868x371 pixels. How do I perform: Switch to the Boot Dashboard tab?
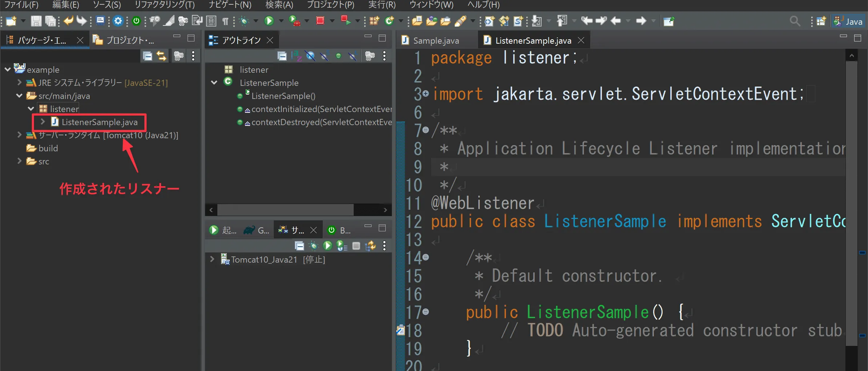coord(339,230)
